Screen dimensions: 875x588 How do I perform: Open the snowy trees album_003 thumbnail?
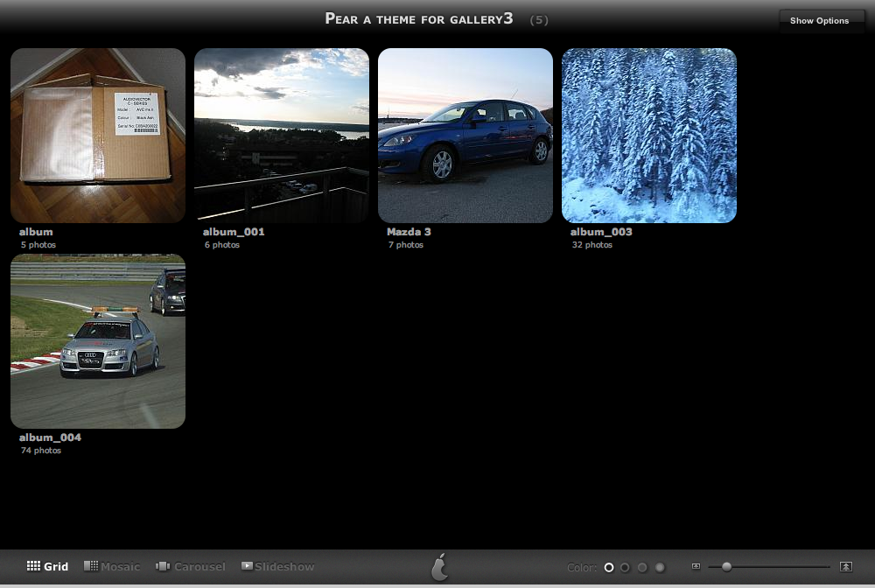(649, 136)
